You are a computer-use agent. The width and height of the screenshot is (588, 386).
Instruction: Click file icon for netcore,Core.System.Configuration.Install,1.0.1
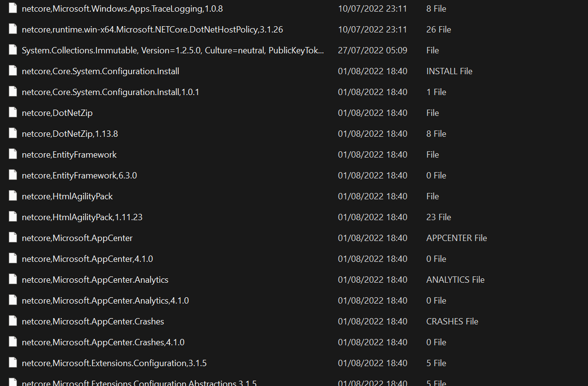[x=13, y=92]
